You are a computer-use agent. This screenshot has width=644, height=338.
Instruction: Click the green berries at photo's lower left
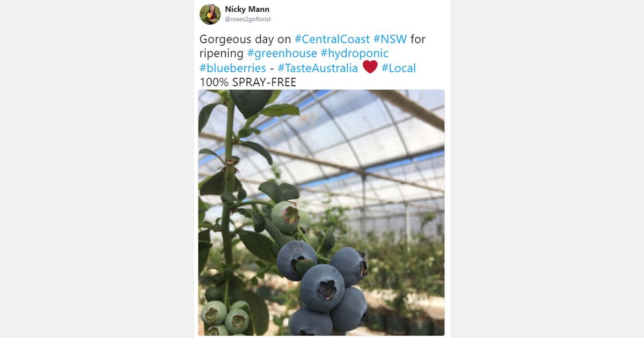[x=225, y=318]
